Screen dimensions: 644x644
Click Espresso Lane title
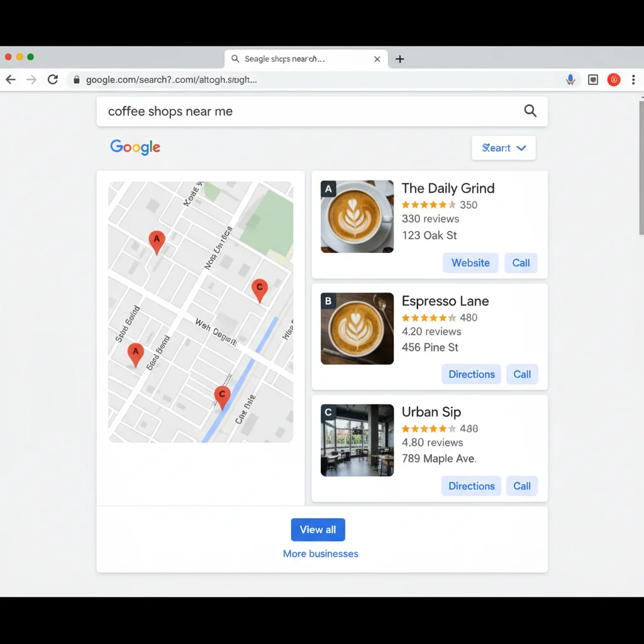point(445,301)
